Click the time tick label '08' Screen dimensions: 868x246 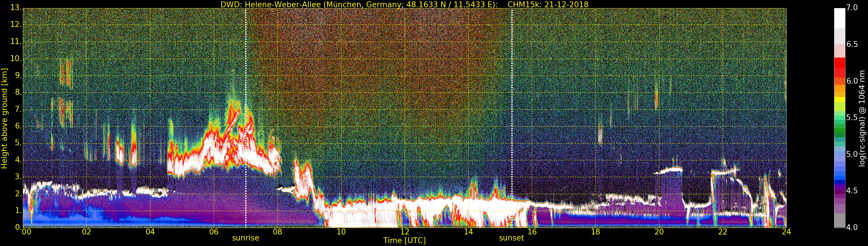coord(278,232)
